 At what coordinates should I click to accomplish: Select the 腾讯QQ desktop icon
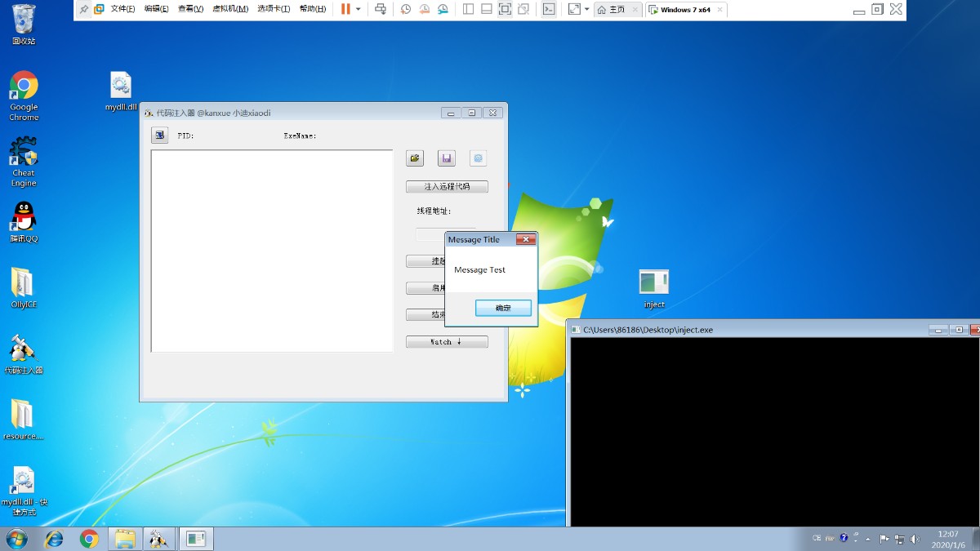click(24, 222)
